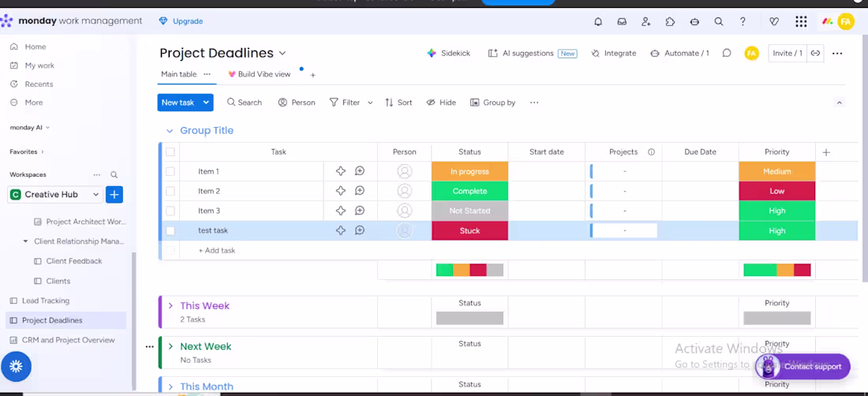Collapse the Client Relationship Management folder
Image resolution: width=868 pixels, height=396 pixels.
(x=25, y=241)
